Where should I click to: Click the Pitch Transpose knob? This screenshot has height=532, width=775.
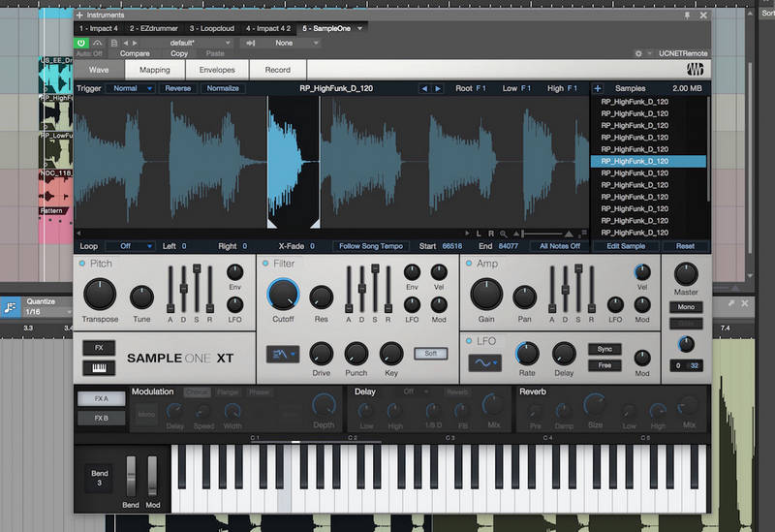[99, 294]
